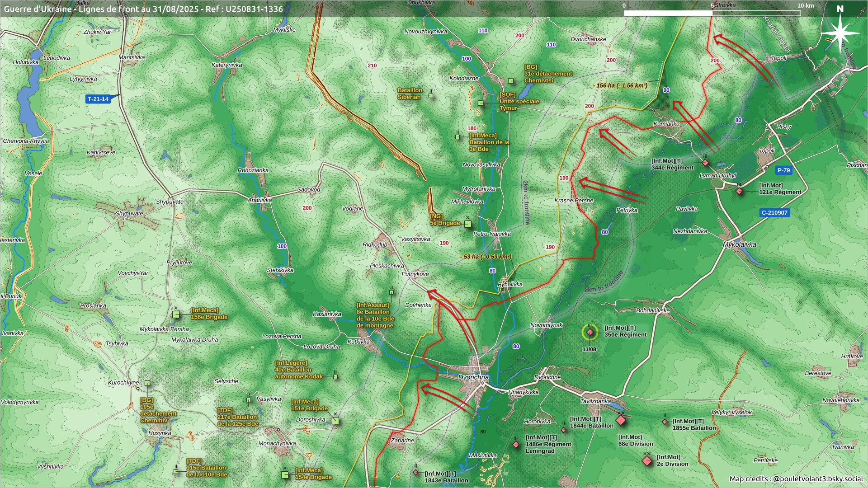Image resolution: width=868 pixels, height=488 pixels.
Task: Click the 158e Brigade unit square
Action: (176, 314)
